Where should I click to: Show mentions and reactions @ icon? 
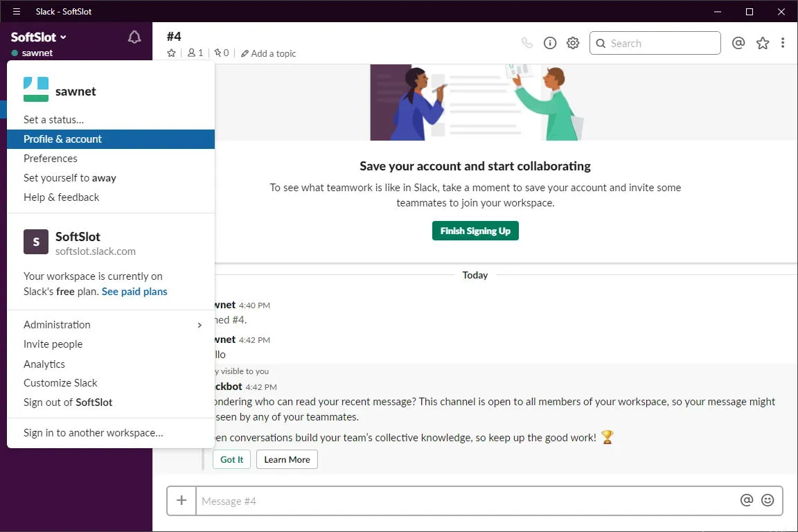738,43
